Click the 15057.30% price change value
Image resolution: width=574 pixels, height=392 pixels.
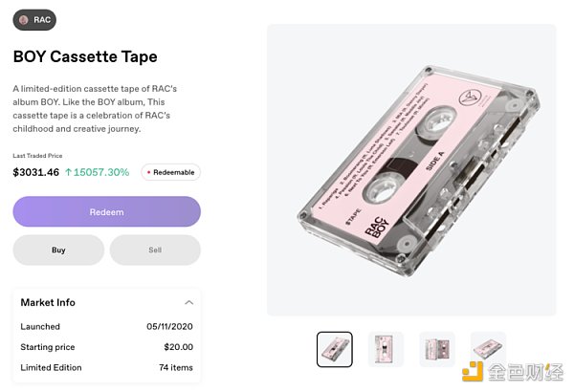(101, 173)
